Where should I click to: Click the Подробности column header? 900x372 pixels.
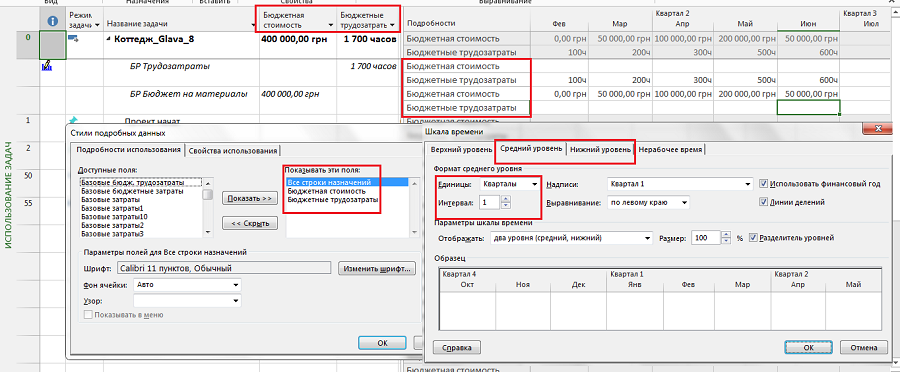coord(430,23)
